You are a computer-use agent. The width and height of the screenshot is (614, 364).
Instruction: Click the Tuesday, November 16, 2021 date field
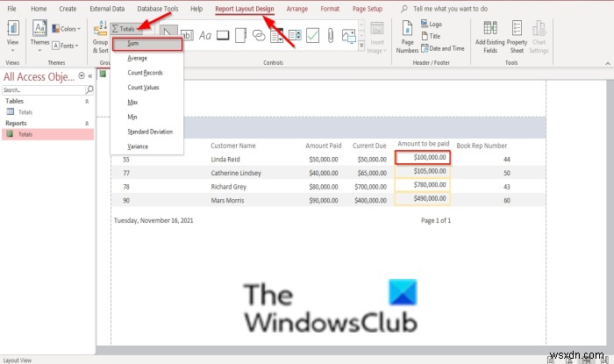click(x=153, y=220)
